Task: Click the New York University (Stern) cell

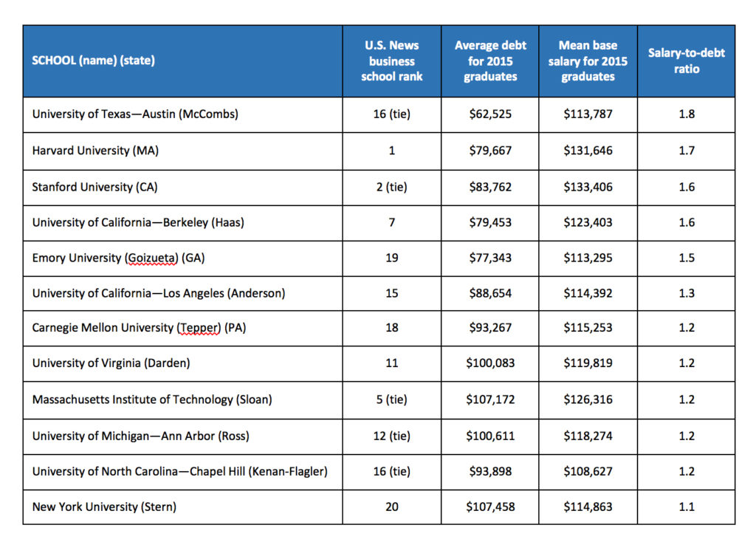Action: [183, 507]
